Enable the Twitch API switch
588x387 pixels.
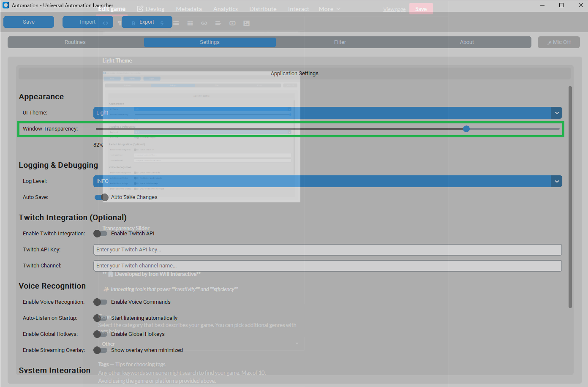[101, 234]
